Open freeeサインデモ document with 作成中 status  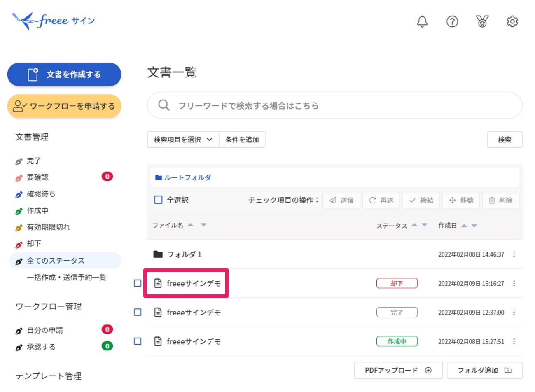click(x=194, y=341)
